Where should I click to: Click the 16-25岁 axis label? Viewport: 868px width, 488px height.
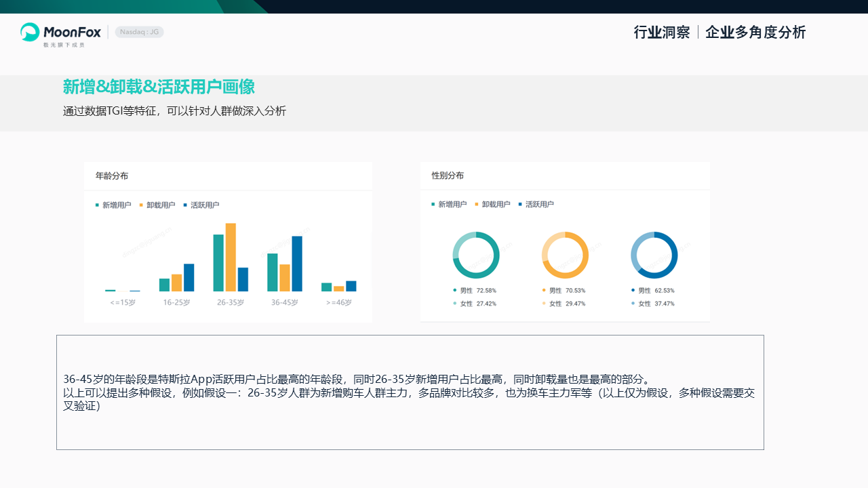[x=176, y=303]
